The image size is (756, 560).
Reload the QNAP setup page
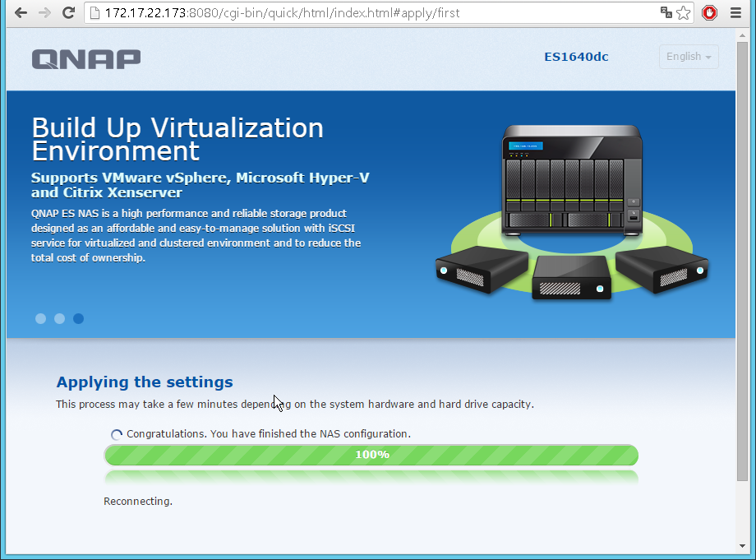click(69, 13)
